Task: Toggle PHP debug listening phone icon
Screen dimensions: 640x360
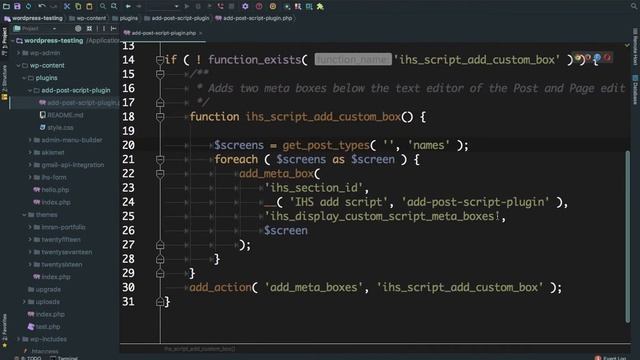Action: pyautogui.click(x=220, y=6)
